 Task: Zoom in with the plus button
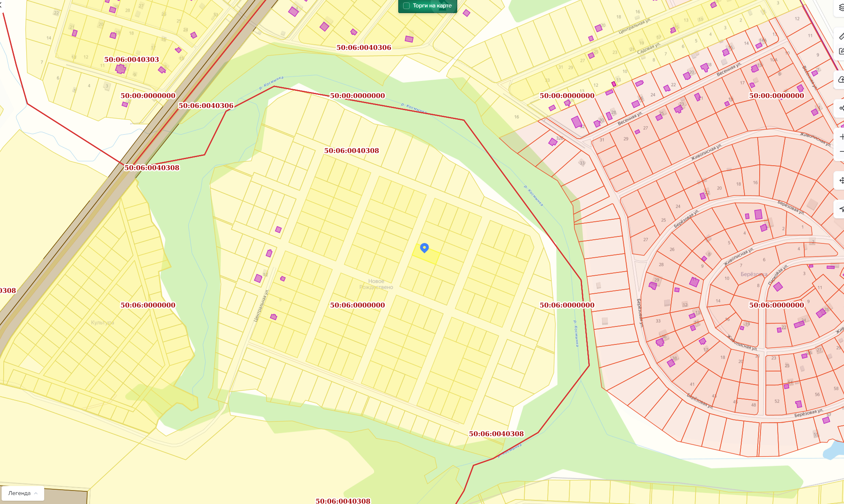[x=841, y=137]
